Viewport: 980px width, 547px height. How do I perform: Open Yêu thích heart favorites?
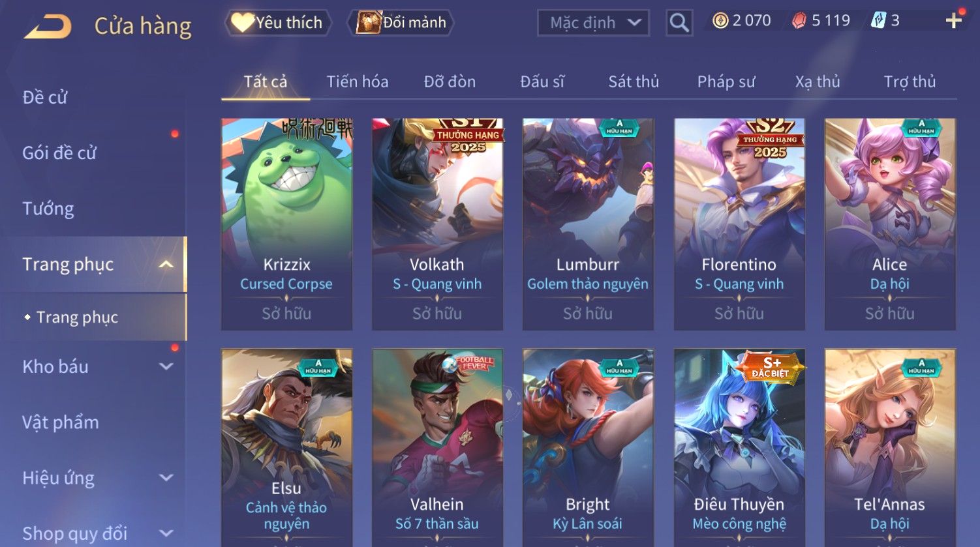coord(277,23)
